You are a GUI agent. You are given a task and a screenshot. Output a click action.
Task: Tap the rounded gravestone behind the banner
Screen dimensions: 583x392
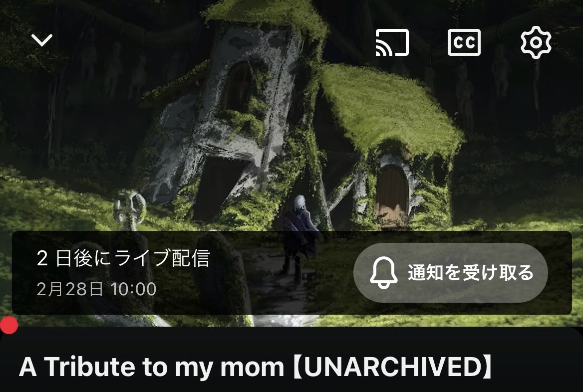click(222, 273)
